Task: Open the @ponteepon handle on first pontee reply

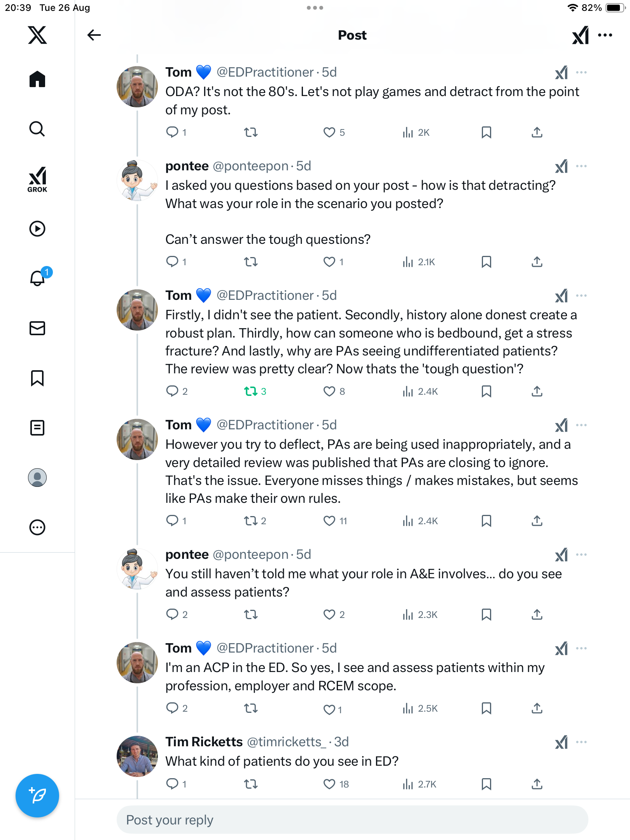Action: pos(250,166)
